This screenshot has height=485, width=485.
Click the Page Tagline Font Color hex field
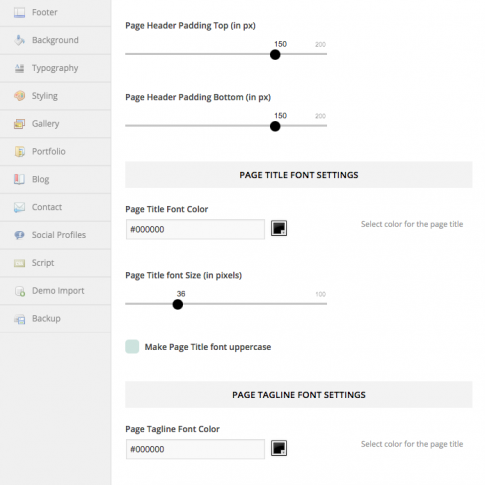(x=195, y=449)
